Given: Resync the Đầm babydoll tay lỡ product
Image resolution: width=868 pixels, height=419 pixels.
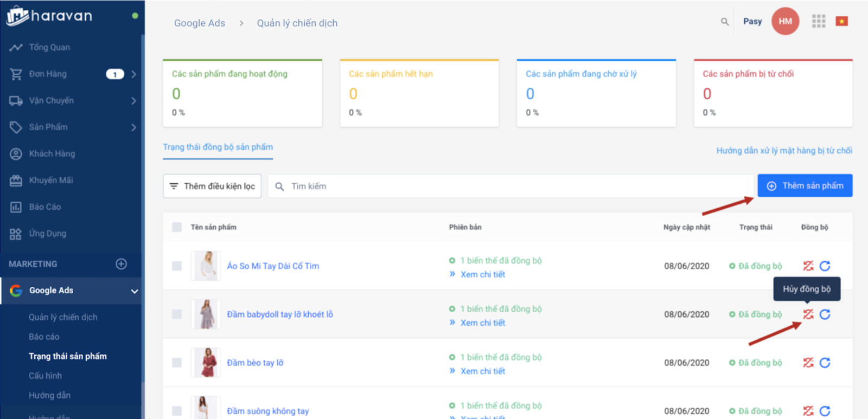Looking at the screenshot, I should pos(825,314).
